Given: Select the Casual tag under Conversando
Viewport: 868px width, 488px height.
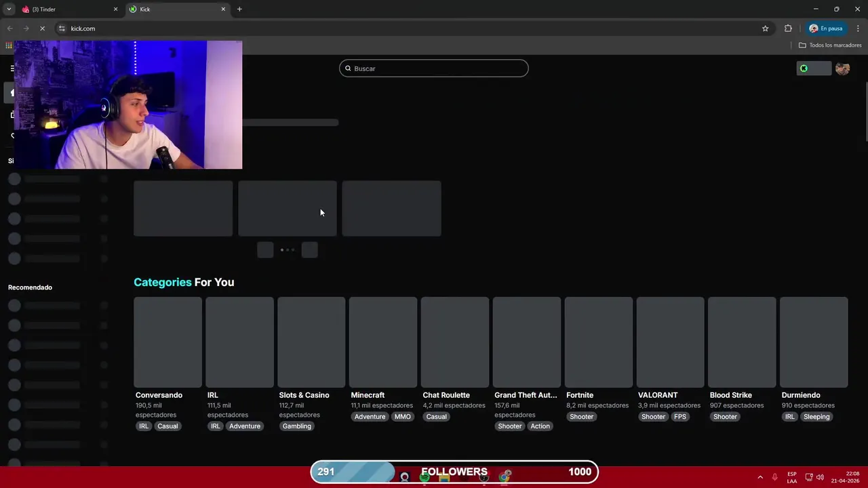Looking at the screenshot, I should [167, 426].
